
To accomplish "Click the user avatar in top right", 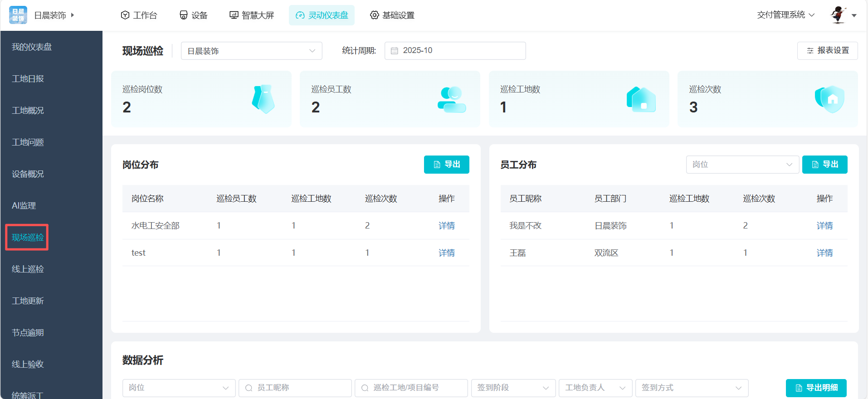I will [838, 15].
